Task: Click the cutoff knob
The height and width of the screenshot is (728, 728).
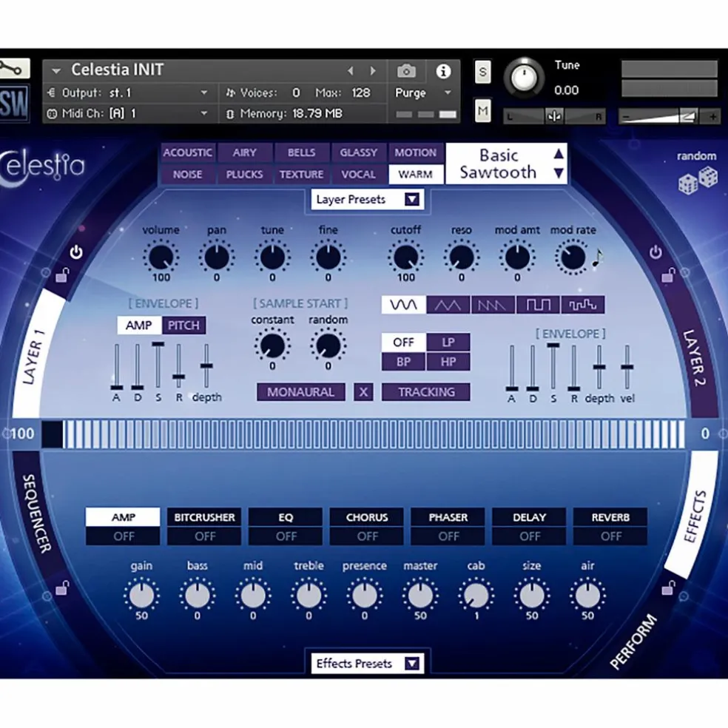Action: pos(405,257)
